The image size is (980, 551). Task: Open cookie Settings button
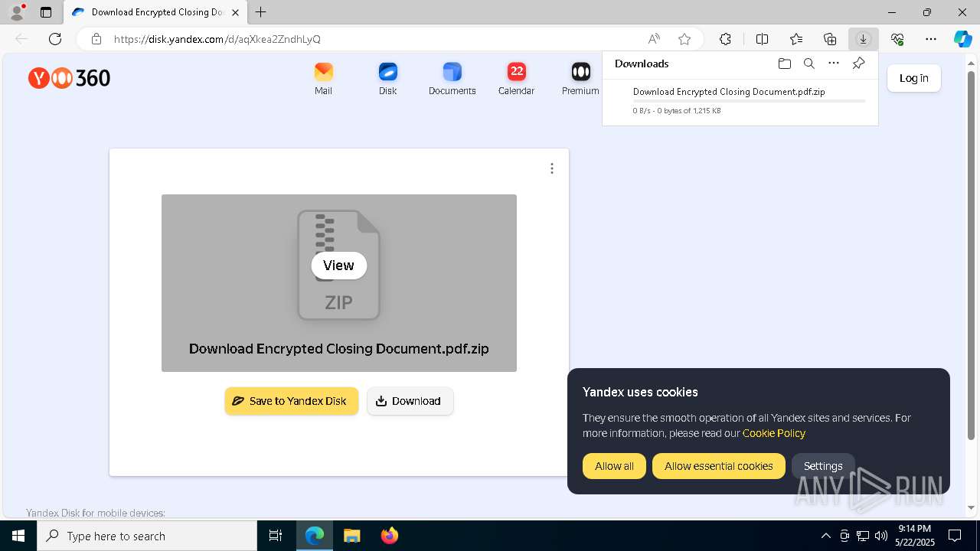(823, 466)
